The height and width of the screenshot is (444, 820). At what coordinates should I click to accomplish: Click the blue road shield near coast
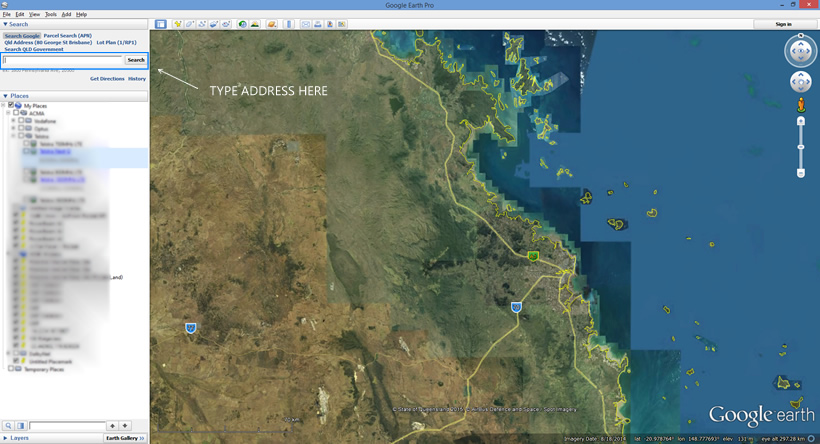pyautogui.click(x=516, y=307)
